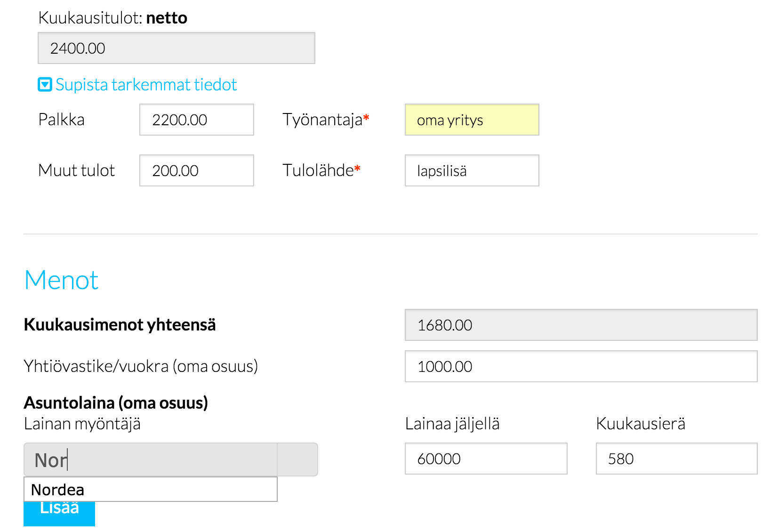
Task: Click the Lisää button
Action: [x=59, y=514]
